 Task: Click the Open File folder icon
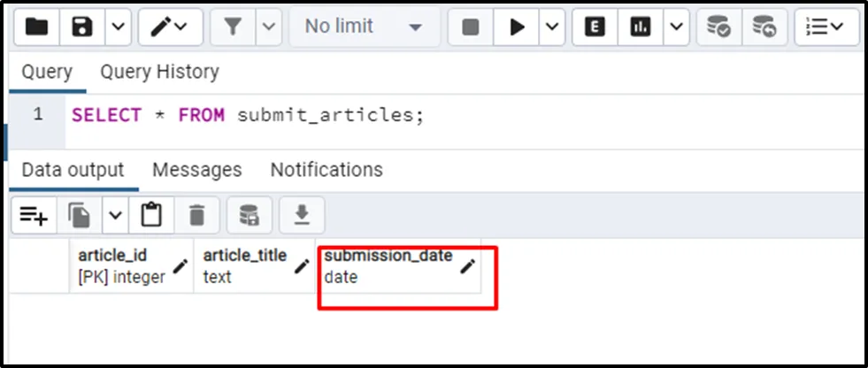[x=37, y=27]
